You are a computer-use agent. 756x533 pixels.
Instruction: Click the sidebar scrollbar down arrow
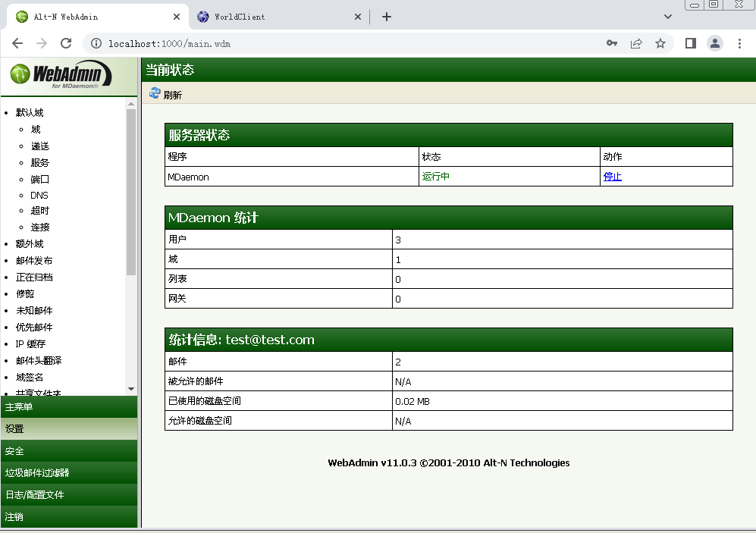click(131, 389)
